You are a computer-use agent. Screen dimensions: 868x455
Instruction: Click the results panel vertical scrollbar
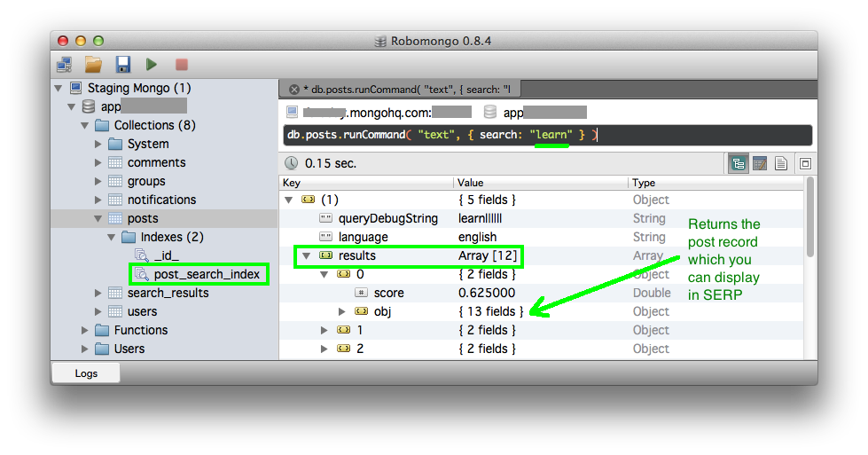pos(809,217)
